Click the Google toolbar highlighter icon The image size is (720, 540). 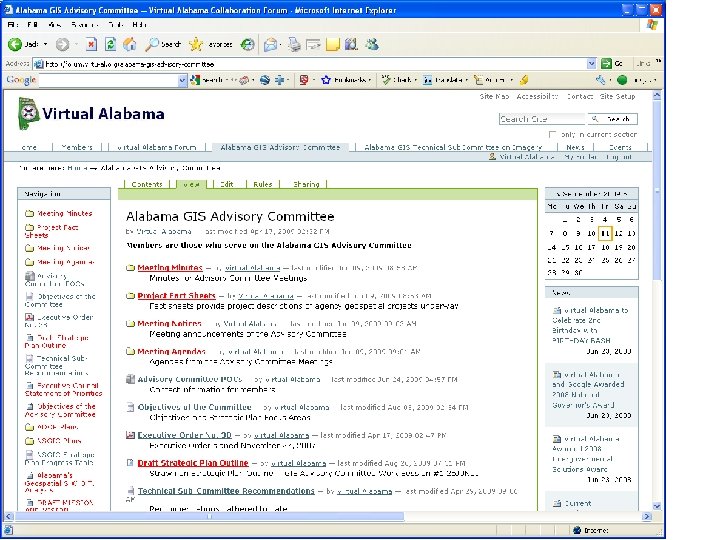524,80
